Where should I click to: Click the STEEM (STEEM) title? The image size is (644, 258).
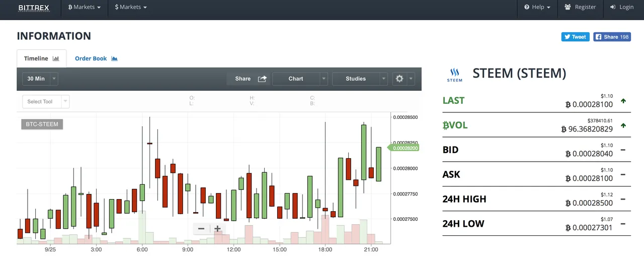click(x=519, y=74)
